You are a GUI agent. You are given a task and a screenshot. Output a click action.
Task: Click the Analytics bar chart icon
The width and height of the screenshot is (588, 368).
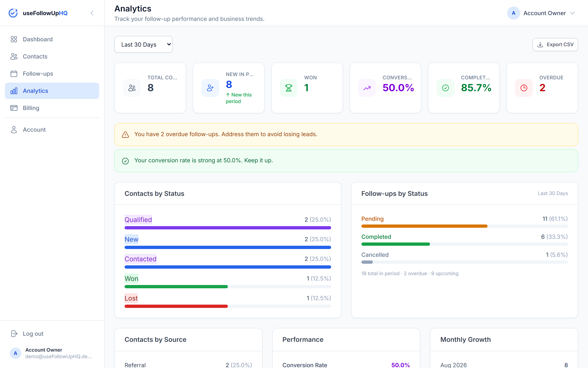tap(14, 91)
